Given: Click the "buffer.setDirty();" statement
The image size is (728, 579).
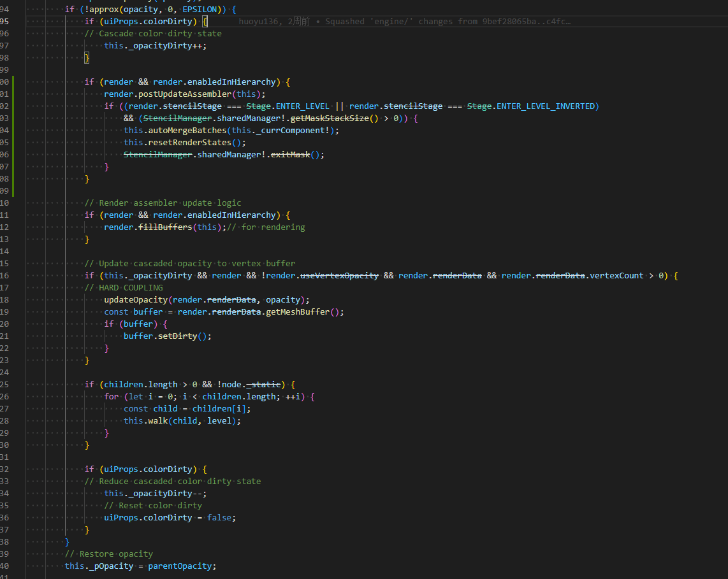Looking at the screenshot, I should pyautogui.click(x=167, y=336).
